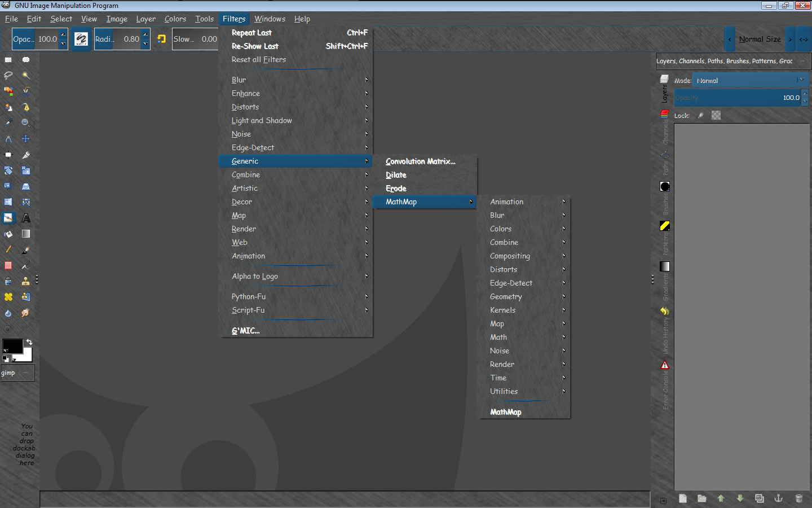Click the black foreground color swatch

pyautogui.click(x=12, y=346)
